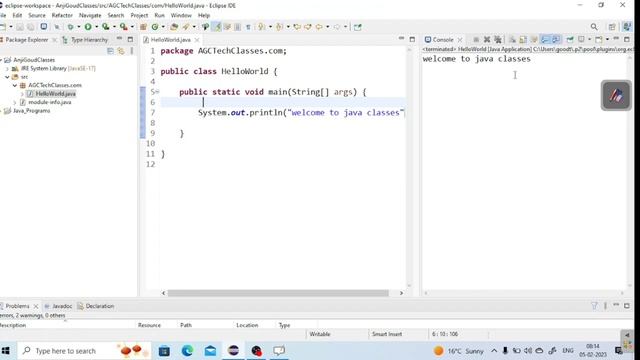The width and height of the screenshot is (640, 360).
Task: Click the Debug bug icon in toolbar
Action: pyautogui.click(x=70, y=27)
